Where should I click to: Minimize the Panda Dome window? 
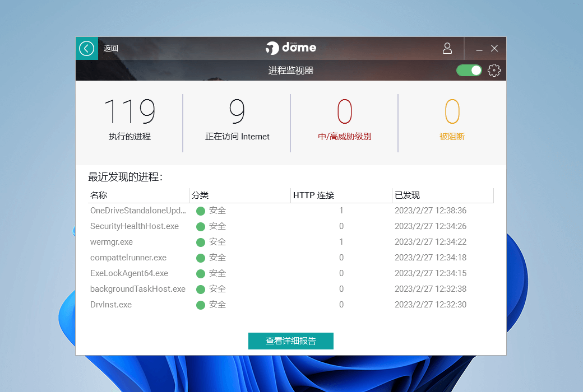[x=479, y=49]
